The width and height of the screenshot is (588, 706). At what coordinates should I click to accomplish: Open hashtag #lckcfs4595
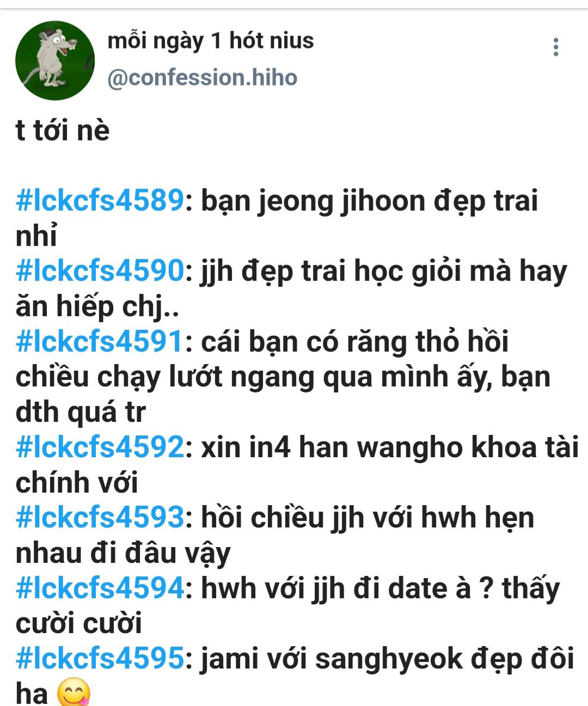coord(100,658)
